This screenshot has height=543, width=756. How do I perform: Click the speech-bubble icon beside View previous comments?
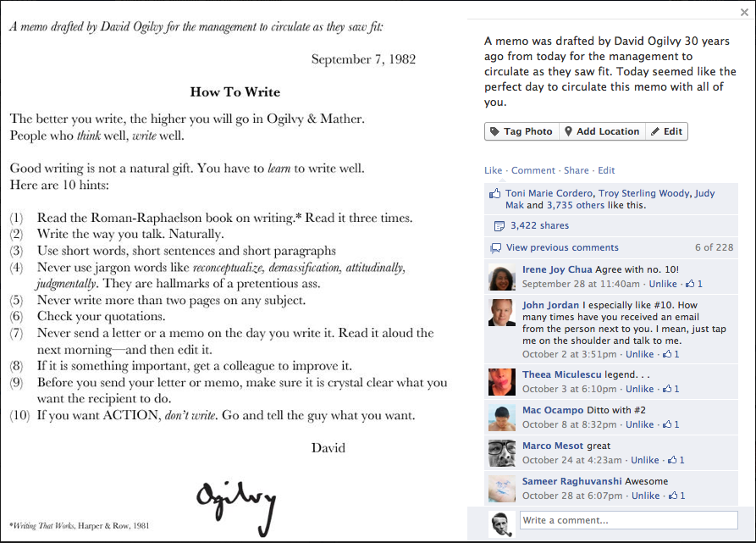click(495, 248)
